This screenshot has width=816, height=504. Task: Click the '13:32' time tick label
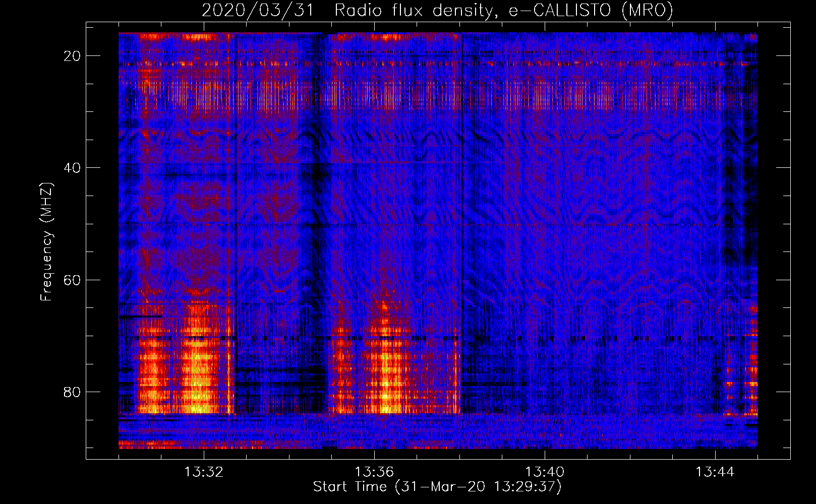(x=204, y=472)
